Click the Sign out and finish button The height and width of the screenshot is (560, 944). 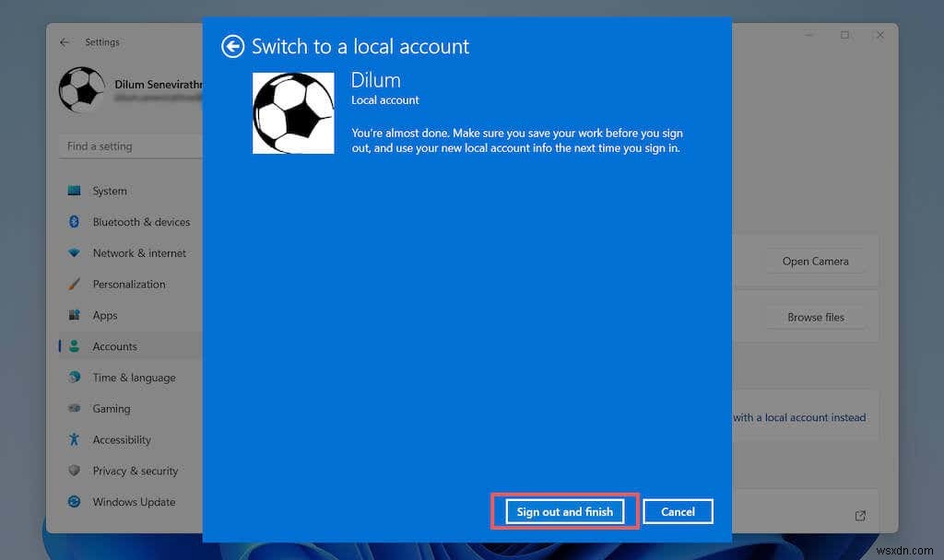coord(565,511)
